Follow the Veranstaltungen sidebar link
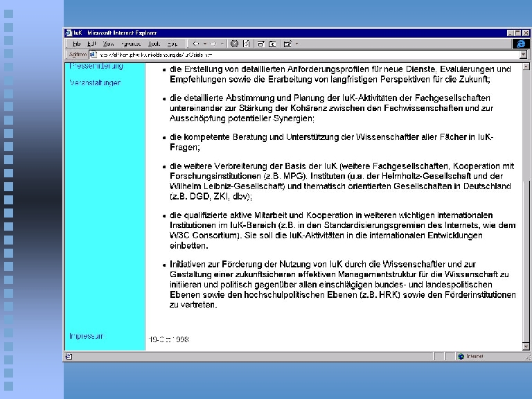The height and width of the screenshot is (399, 532). pos(95,83)
